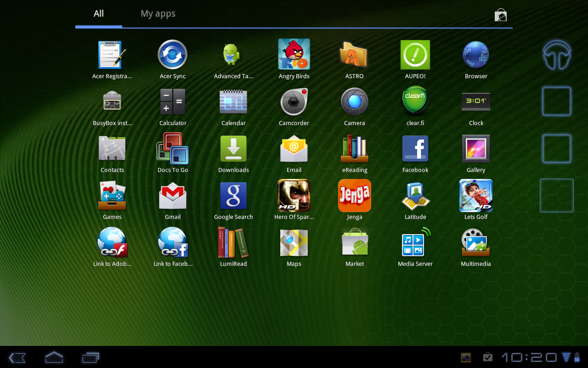Viewport: 588px width, 368px height.
Task: Tap the Home navigation button
Action: coord(54,357)
